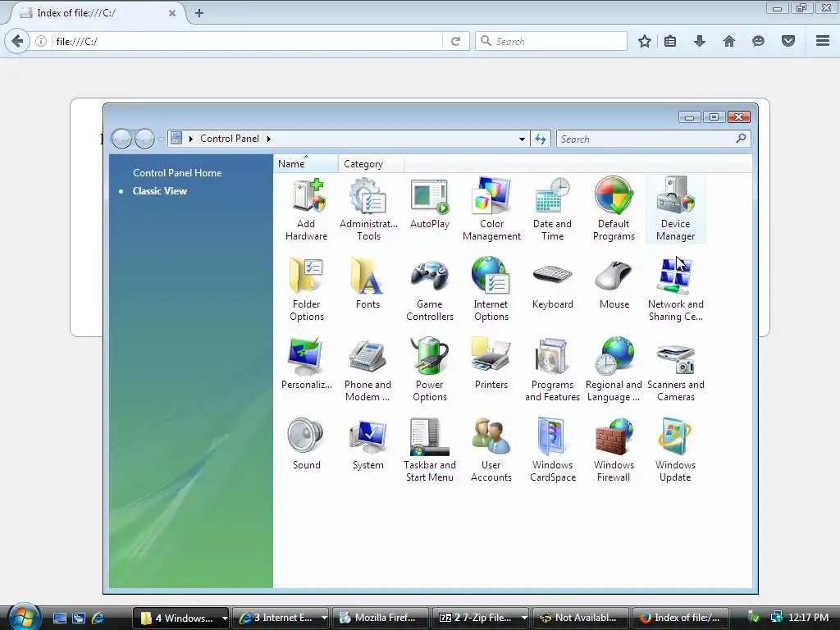Go to Firefox home page icon
Screen dimensions: 840x630
pyautogui.click(x=729, y=41)
